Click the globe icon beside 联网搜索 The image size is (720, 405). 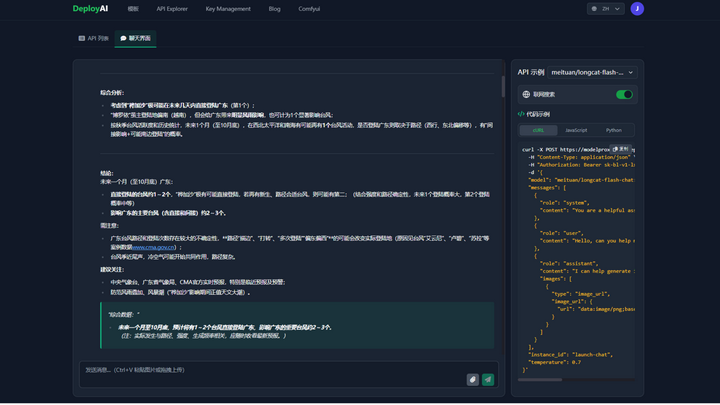[526, 95]
